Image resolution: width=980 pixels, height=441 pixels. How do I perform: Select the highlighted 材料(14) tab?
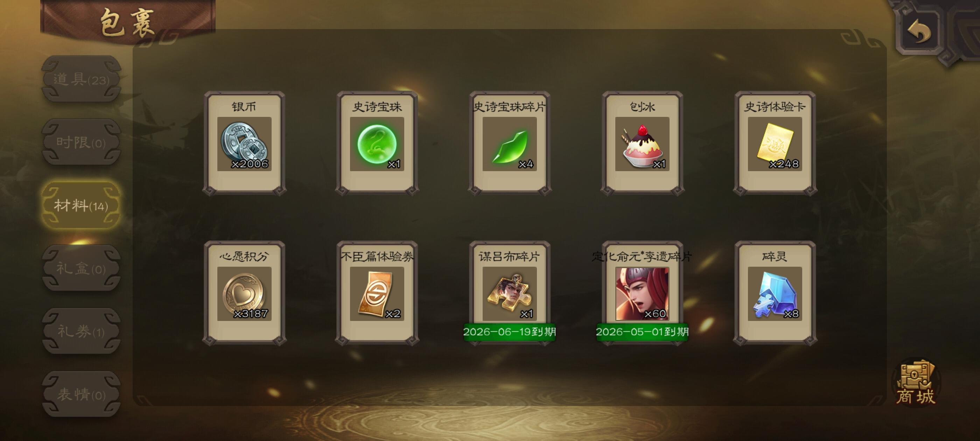pos(81,205)
